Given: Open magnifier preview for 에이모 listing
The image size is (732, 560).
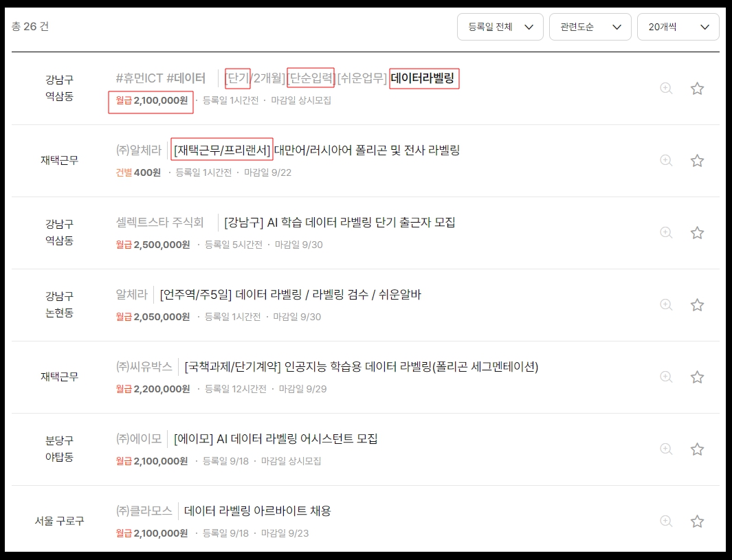Looking at the screenshot, I should click(x=666, y=449).
